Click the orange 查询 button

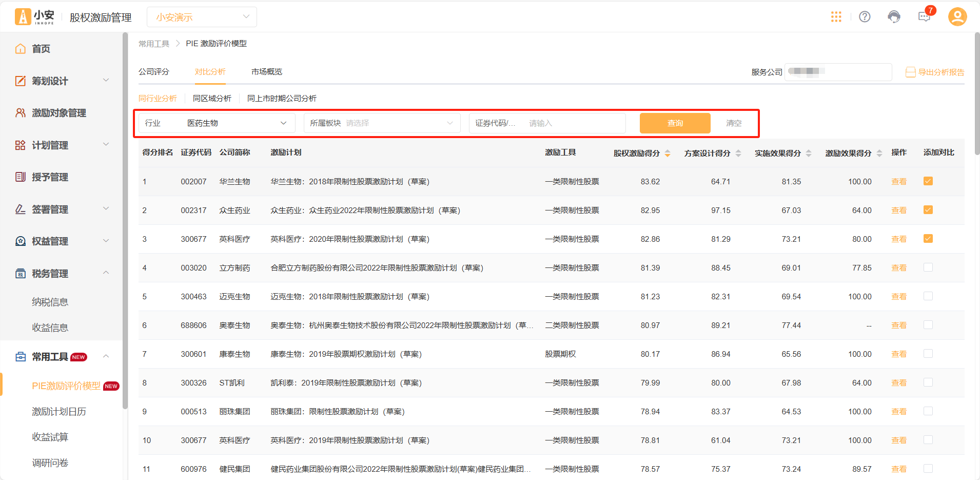click(x=675, y=123)
